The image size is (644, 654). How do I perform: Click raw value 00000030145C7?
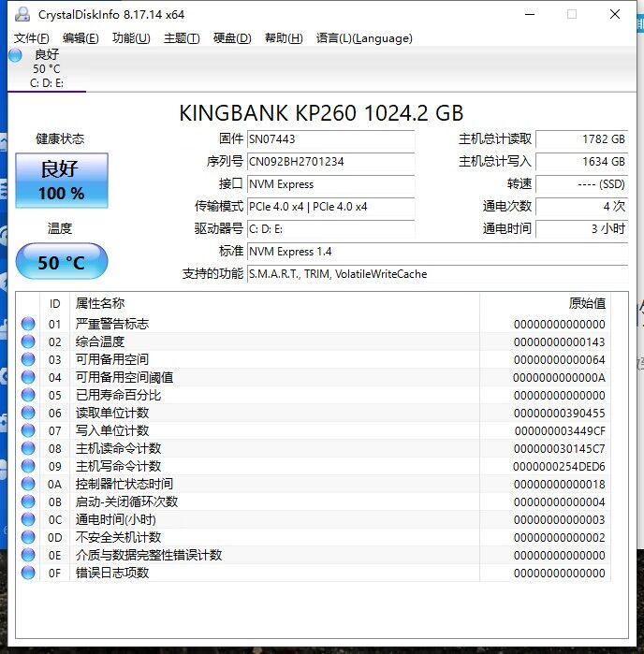click(x=559, y=449)
